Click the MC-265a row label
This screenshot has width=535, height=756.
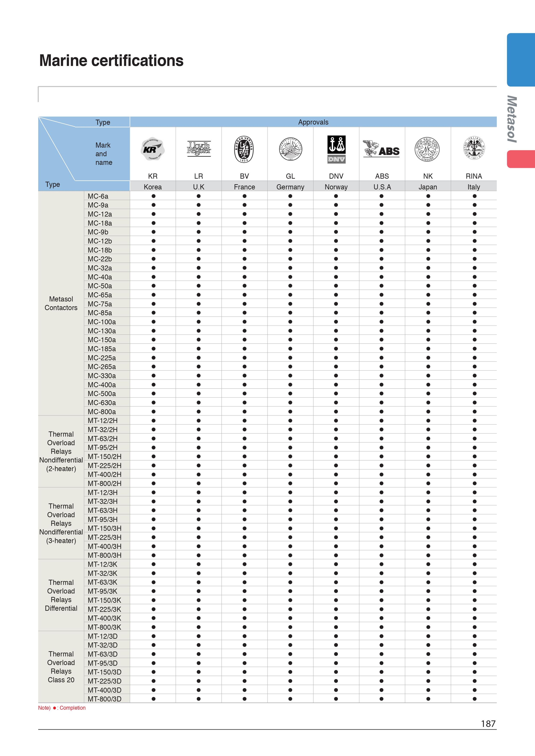pos(102,367)
